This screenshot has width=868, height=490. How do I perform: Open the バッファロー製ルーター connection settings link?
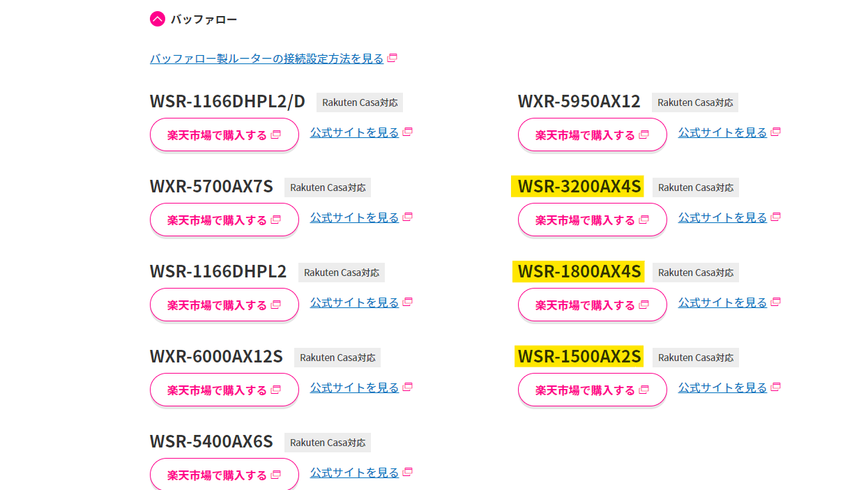click(266, 59)
